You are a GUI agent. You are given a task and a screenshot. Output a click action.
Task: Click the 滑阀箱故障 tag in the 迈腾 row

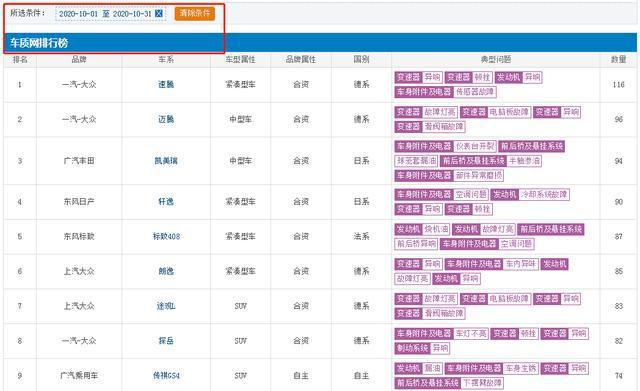click(x=444, y=127)
